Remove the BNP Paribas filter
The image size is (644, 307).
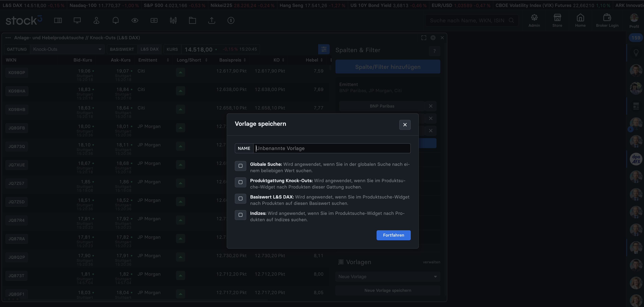431,106
